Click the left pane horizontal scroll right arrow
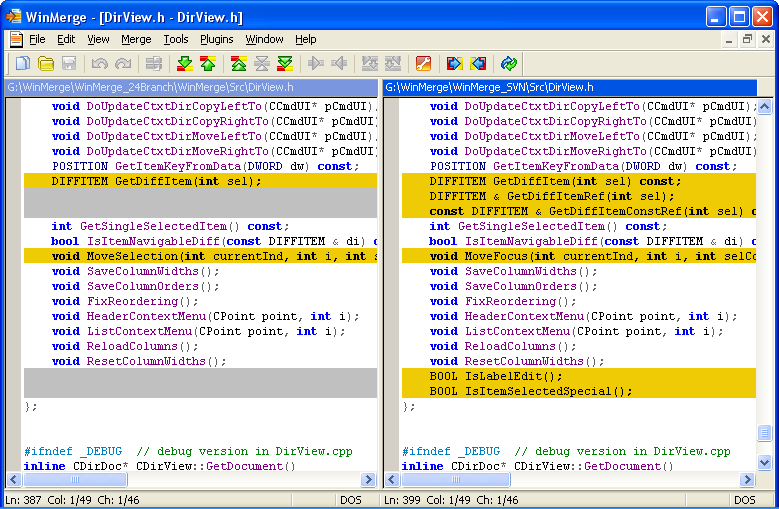The width and height of the screenshot is (779, 509). point(367,480)
